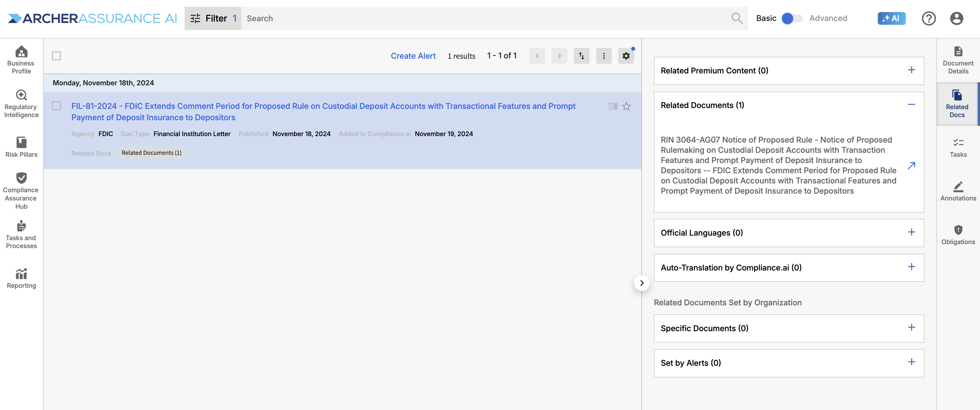Open the user account icon
The height and width of the screenshot is (410, 980).
(x=956, y=18)
